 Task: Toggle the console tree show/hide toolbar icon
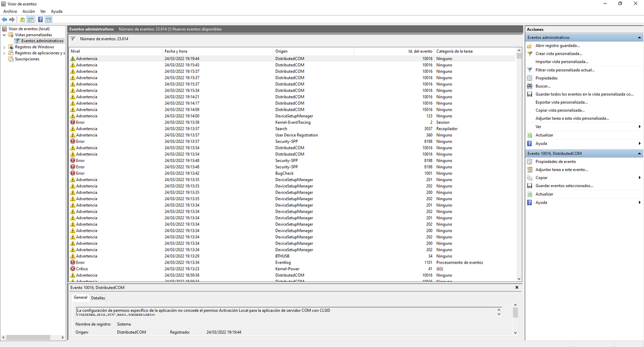tap(31, 20)
